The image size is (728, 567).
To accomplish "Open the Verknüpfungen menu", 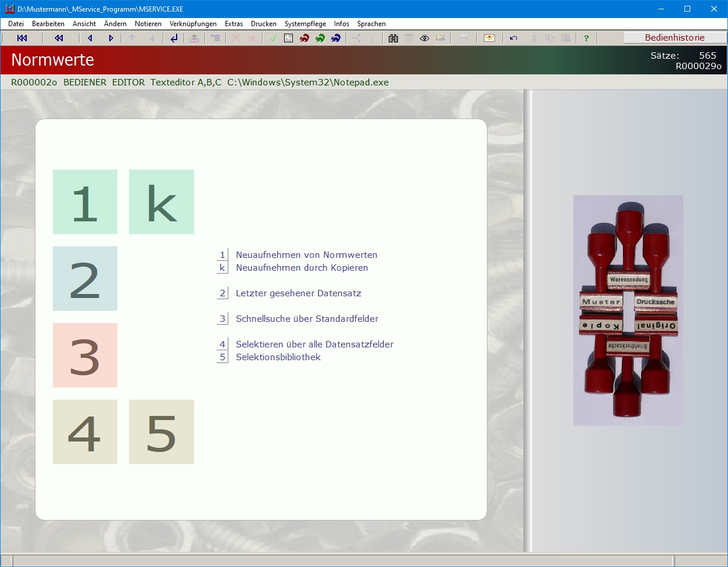I will pyautogui.click(x=193, y=24).
